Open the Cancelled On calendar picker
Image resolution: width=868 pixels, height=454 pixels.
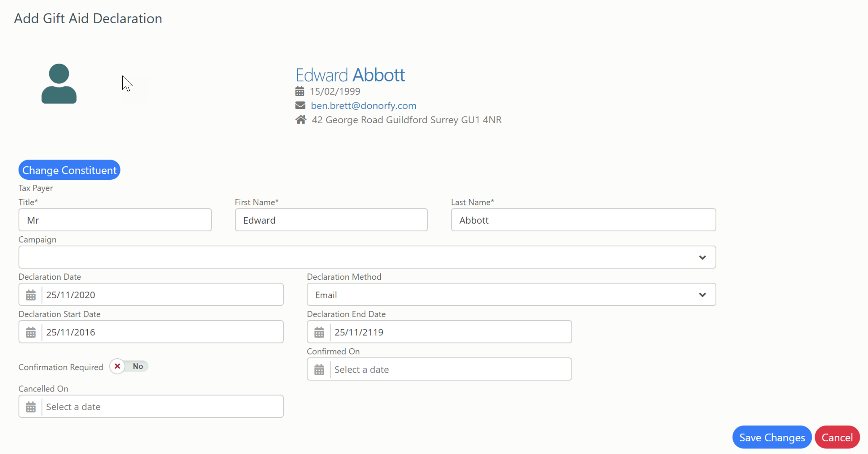point(30,406)
